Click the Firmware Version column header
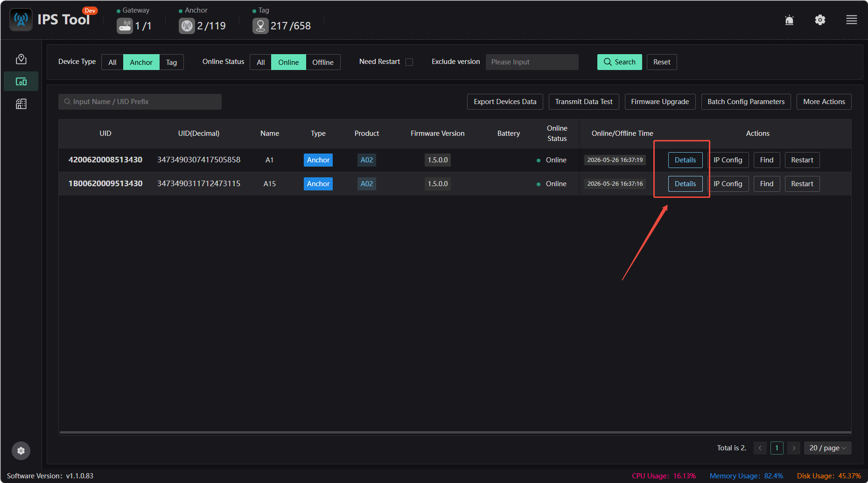The image size is (868, 483). [x=438, y=133]
